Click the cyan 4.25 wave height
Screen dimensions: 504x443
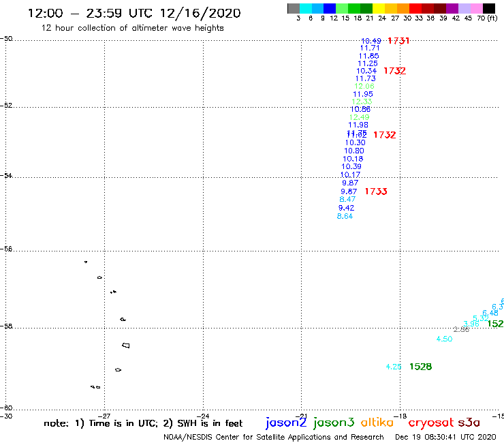[x=394, y=367]
